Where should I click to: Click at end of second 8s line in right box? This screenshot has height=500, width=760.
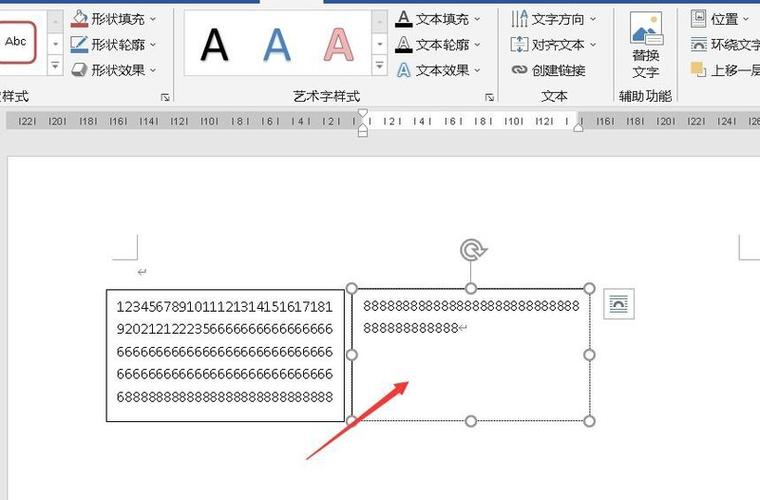pos(459,328)
